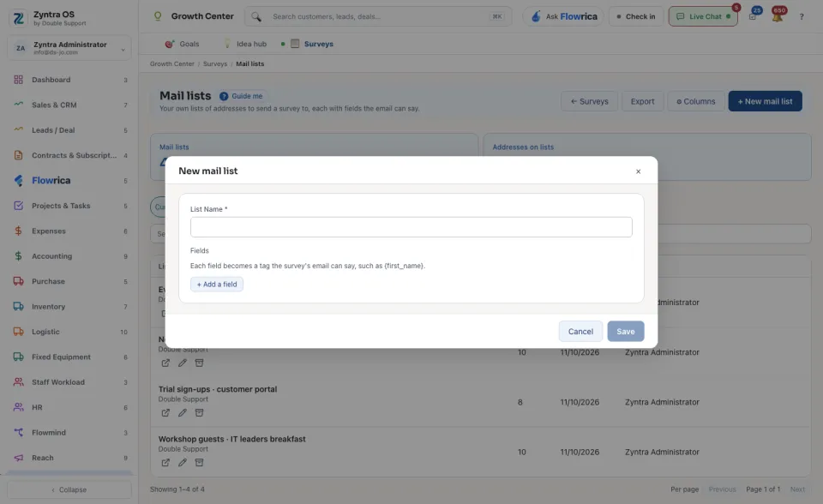Click Page 1 of 1 text
The height and width of the screenshot is (504, 823).
(763, 489)
